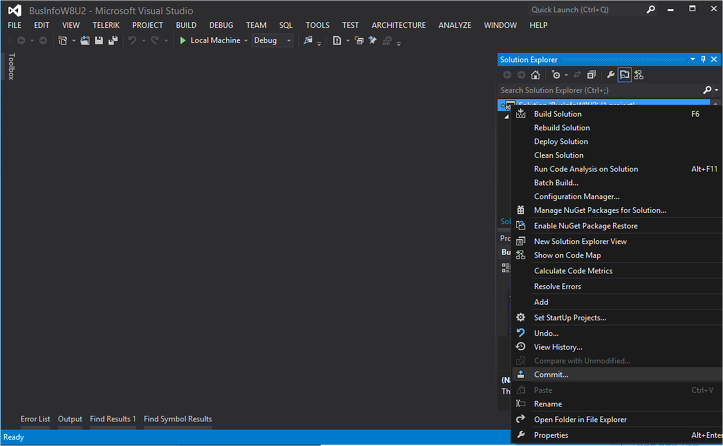This screenshot has height=446, width=723.
Task: Open the TEST menu
Action: click(x=350, y=25)
